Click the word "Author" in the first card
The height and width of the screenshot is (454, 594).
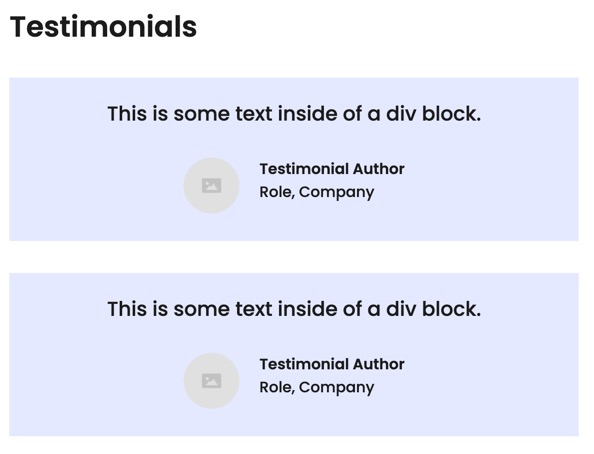[379, 169]
